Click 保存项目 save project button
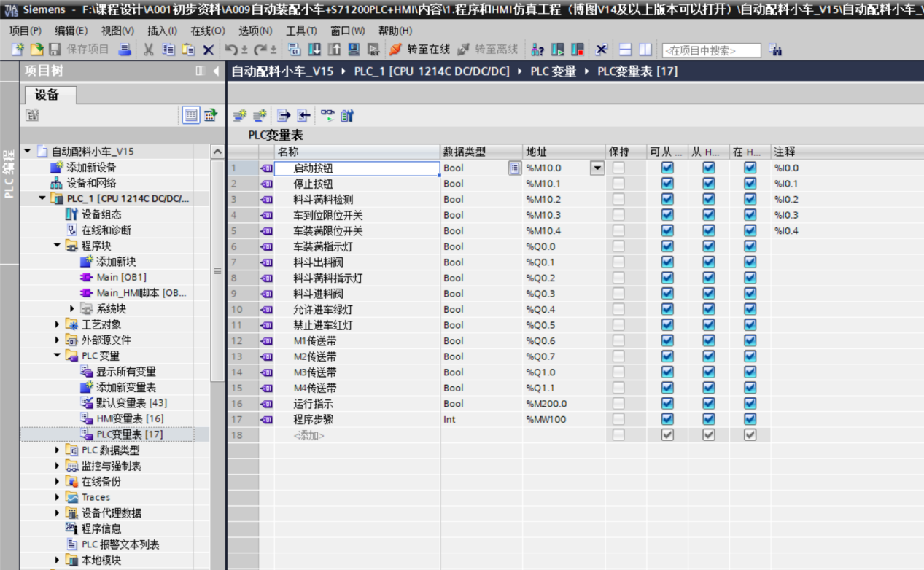 coord(79,50)
